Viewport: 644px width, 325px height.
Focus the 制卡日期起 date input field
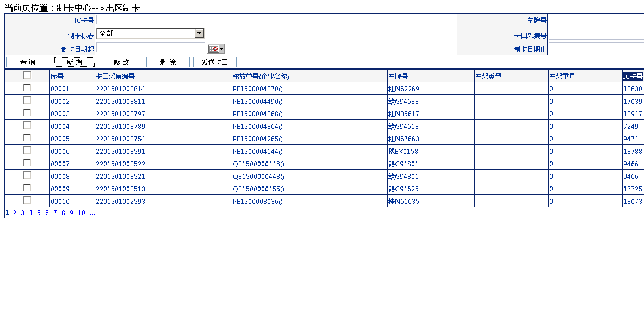150,48
